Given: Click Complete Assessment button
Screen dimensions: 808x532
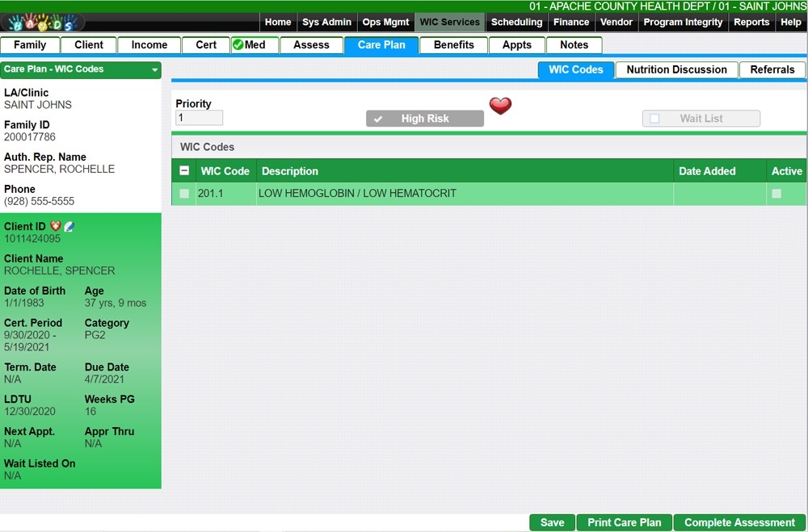Looking at the screenshot, I should 739,522.
